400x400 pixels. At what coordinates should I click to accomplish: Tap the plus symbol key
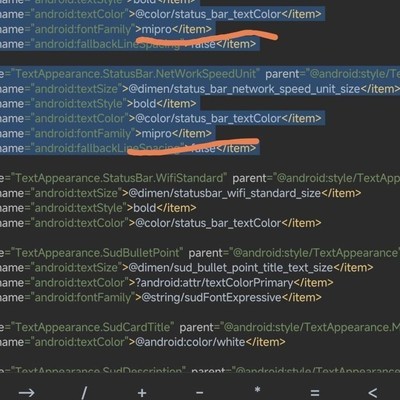(142, 393)
